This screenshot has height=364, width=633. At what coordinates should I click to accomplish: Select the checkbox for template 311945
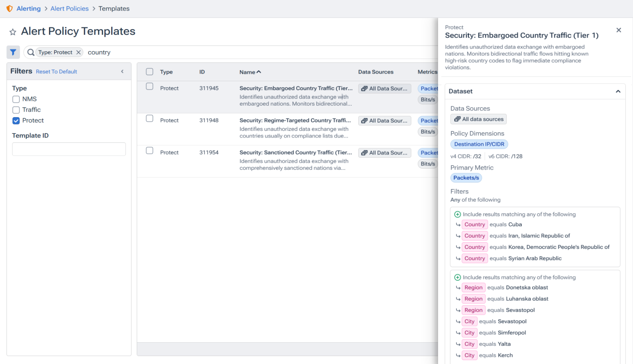click(x=150, y=86)
